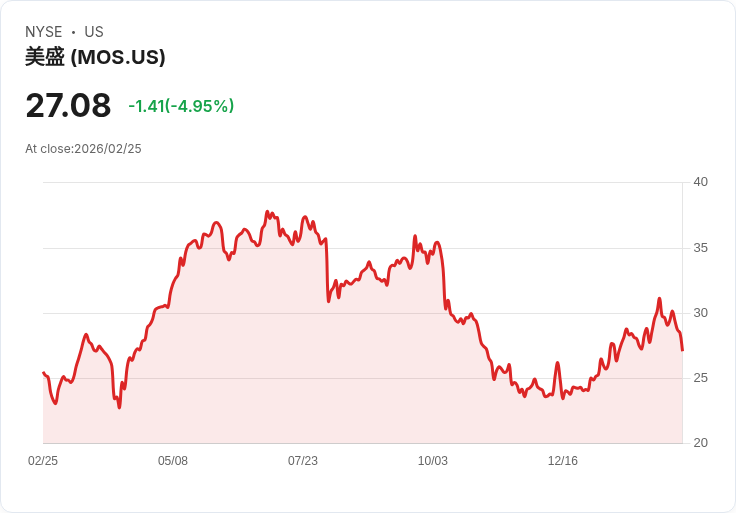Click the US market label
The width and height of the screenshot is (736, 513).
tap(94, 32)
